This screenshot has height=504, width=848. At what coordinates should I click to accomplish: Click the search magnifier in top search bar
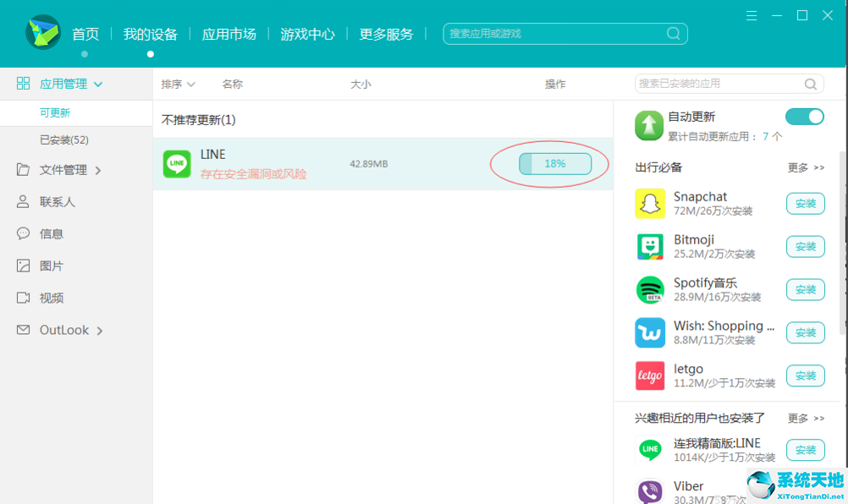(674, 34)
